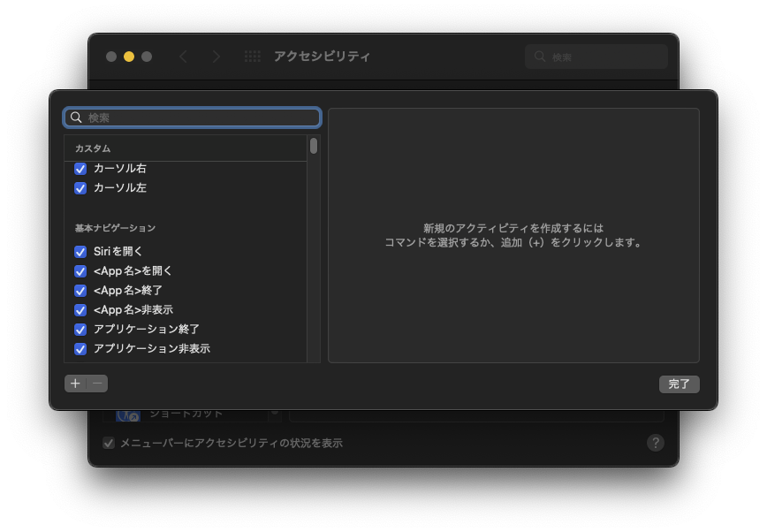This screenshot has width=767, height=532.
Task: Click the command list search field
Action: coord(201,118)
